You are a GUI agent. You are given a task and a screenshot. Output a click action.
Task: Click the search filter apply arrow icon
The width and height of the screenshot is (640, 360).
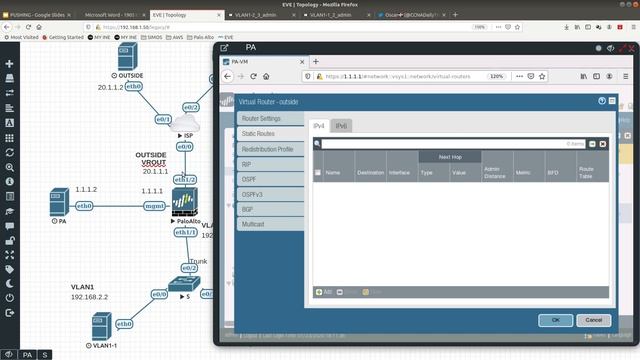pyautogui.click(x=592, y=144)
